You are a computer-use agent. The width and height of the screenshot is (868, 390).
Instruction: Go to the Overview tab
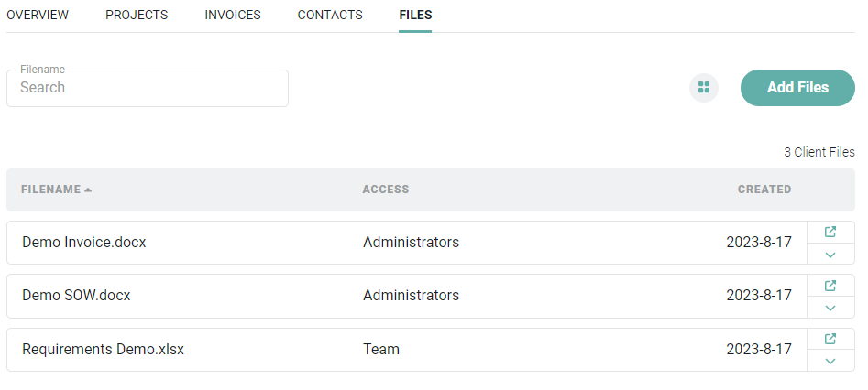coord(38,16)
